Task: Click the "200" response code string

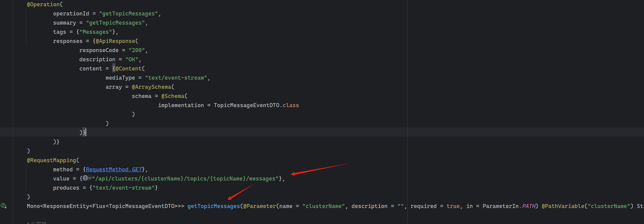Action: point(137,50)
